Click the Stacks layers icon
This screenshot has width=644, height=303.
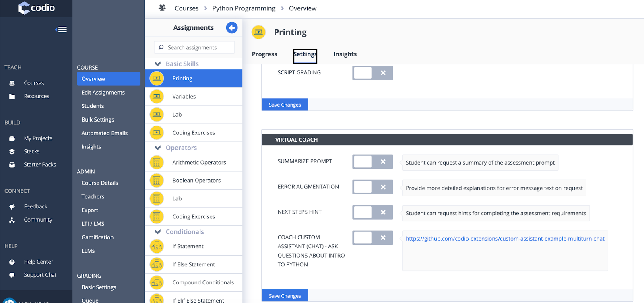12,152
